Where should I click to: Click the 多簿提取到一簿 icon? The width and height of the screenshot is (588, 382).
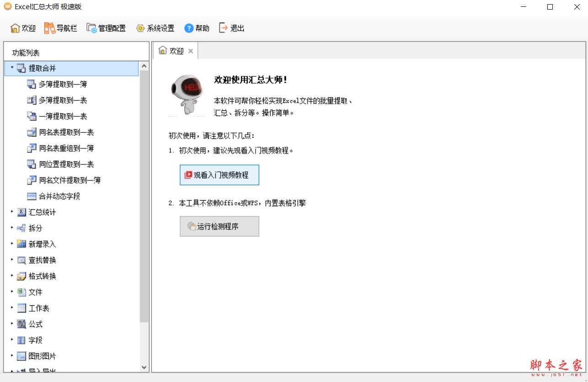[32, 84]
